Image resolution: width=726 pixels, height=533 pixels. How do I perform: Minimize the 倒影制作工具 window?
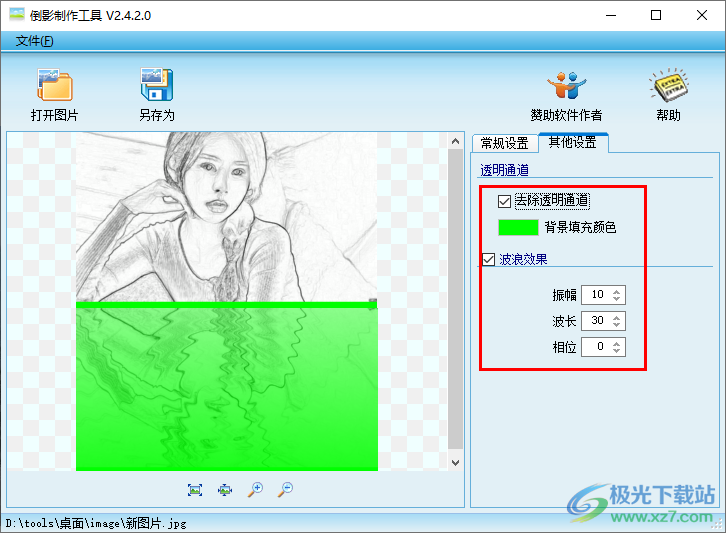611,15
